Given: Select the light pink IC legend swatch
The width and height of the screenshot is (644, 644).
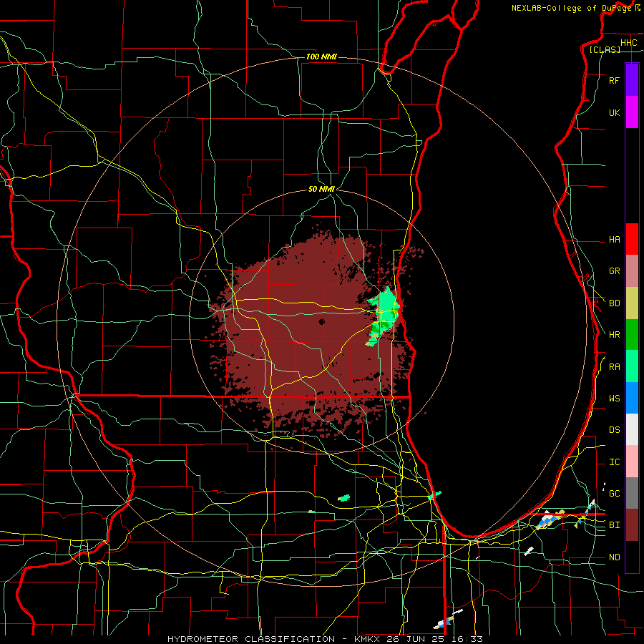Looking at the screenshot, I should [x=632, y=462].
